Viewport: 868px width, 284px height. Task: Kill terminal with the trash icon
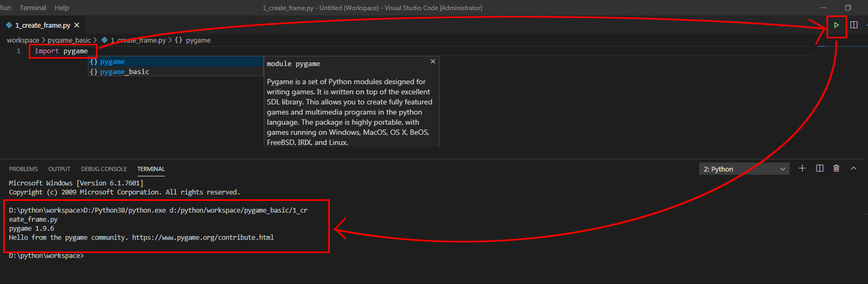837,168
